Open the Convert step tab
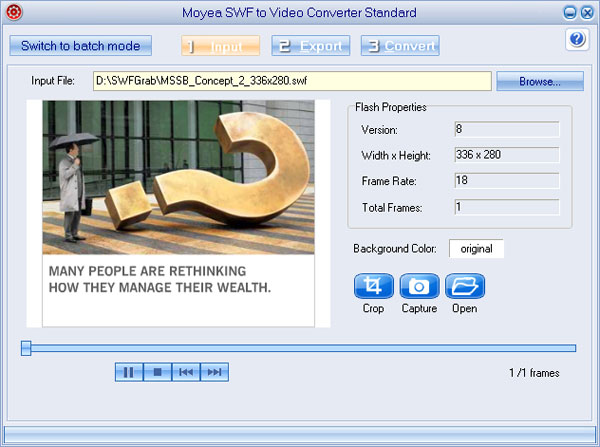The height and width of the screenshot is (447, 600). tap(400, 46)
